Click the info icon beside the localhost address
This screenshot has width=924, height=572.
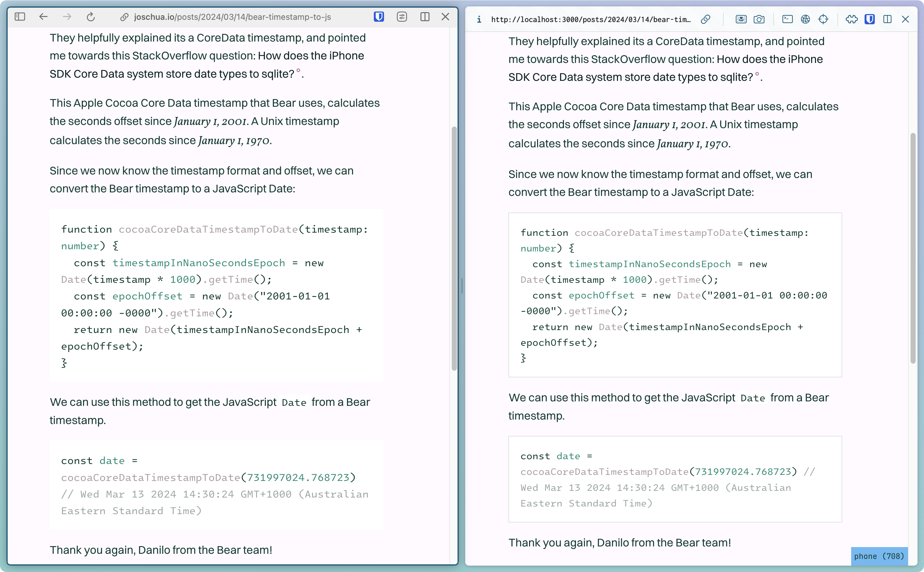479,19
